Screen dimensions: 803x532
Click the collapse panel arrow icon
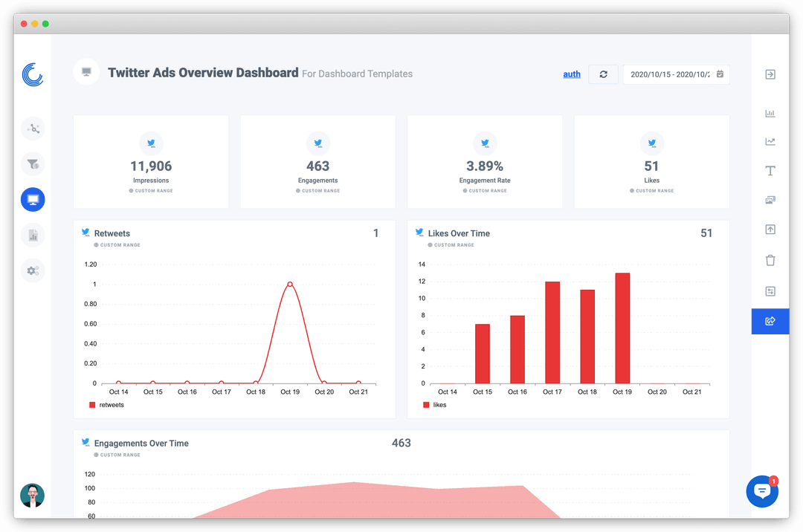coord(770,75)
